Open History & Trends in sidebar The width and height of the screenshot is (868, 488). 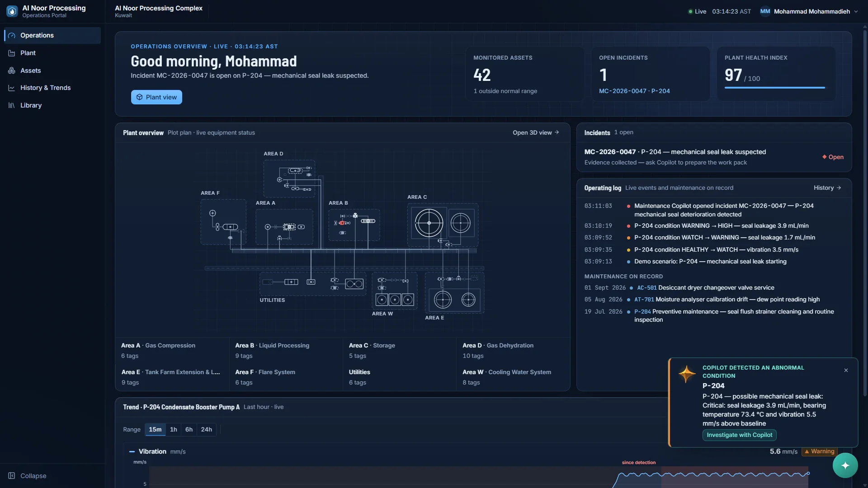pyautogui.click(x=52, y=88)
